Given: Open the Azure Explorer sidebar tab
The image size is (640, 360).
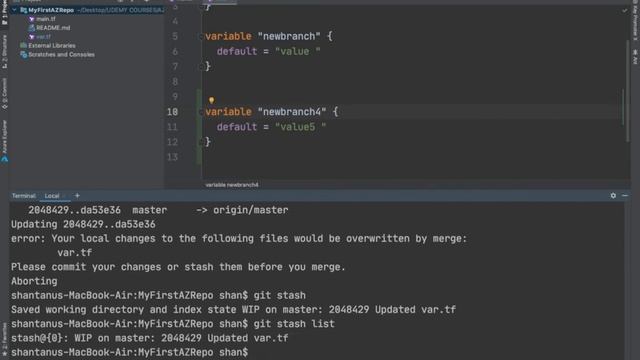Looking at the screenshot, I should point(4,137).
